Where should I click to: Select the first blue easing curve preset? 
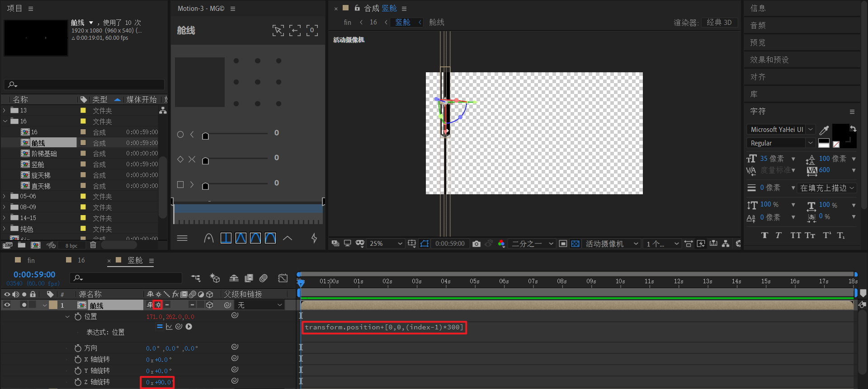tap(226, 238)
